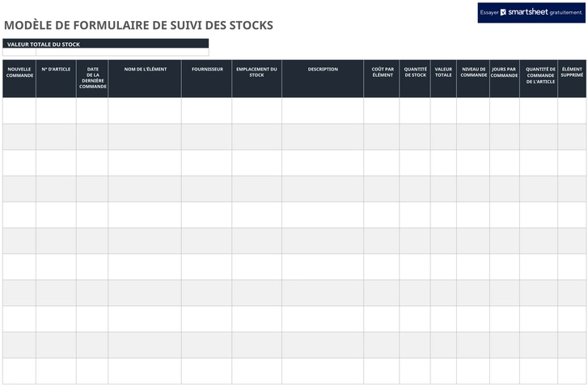The height and width of the screenshot is (387, 588).
Task: Click the 'Valeur totale du stock' header
Action: (x=106, y=44)
